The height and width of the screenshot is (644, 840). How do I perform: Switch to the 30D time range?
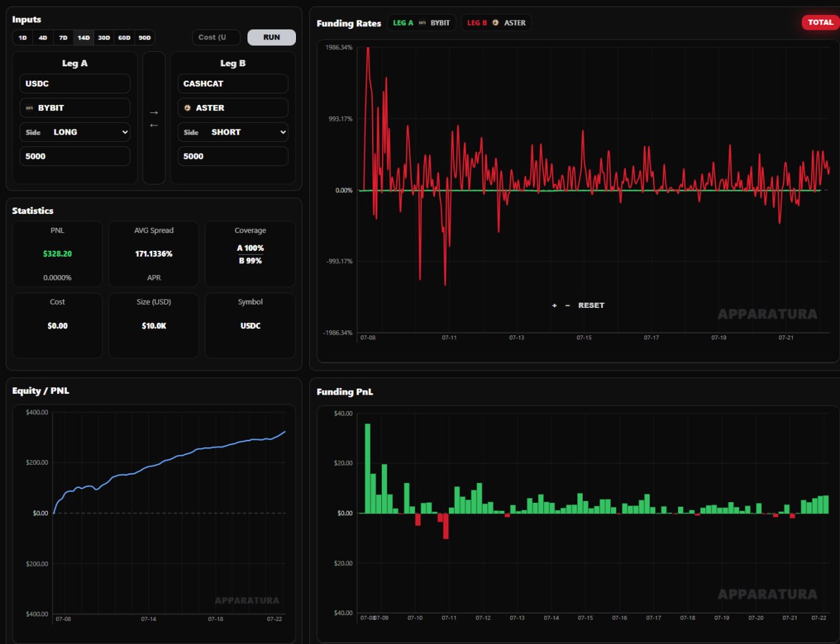coord(104,37)
